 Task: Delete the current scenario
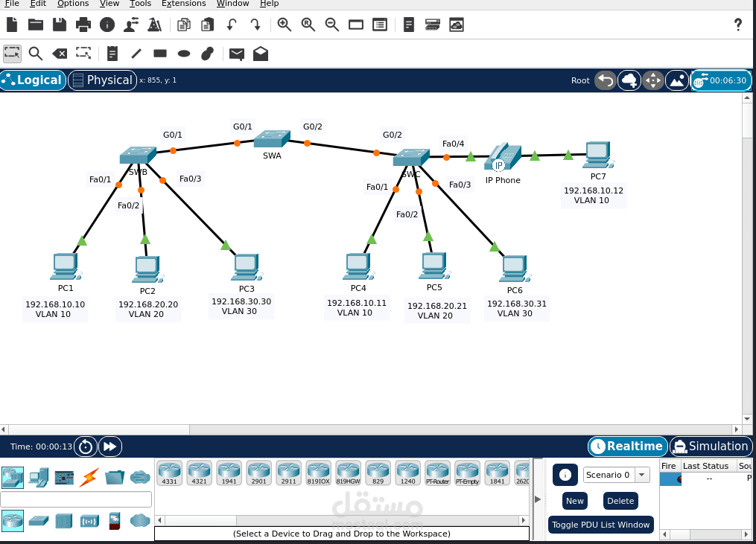pyautogui.click(x=620, y=501)
